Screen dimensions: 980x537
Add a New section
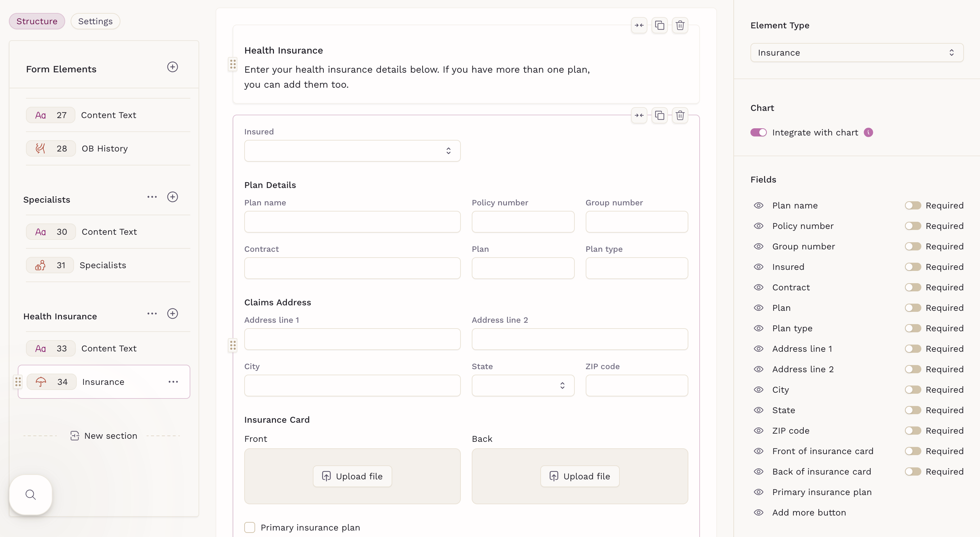click(x=103, y=436)
